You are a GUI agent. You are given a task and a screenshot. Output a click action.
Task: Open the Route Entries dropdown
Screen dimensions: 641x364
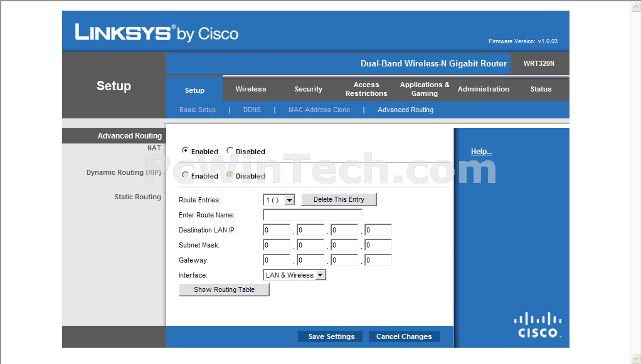click(279, 200)
